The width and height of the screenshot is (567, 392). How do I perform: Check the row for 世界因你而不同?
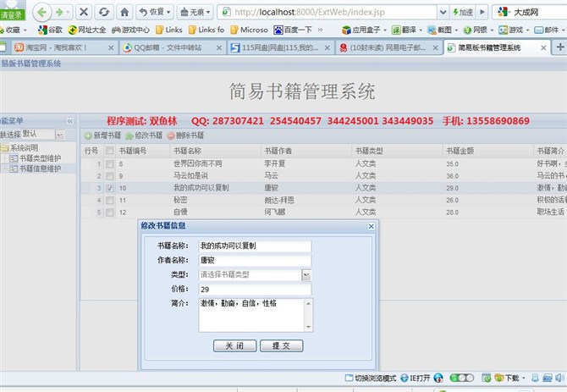pos(109,164)
